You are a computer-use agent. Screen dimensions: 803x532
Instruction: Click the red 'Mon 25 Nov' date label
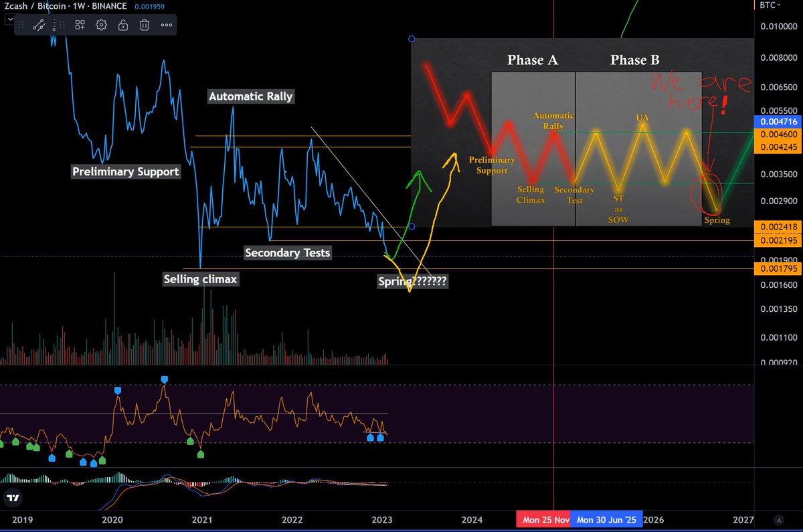pyautogui.click(x=543, y=519)
